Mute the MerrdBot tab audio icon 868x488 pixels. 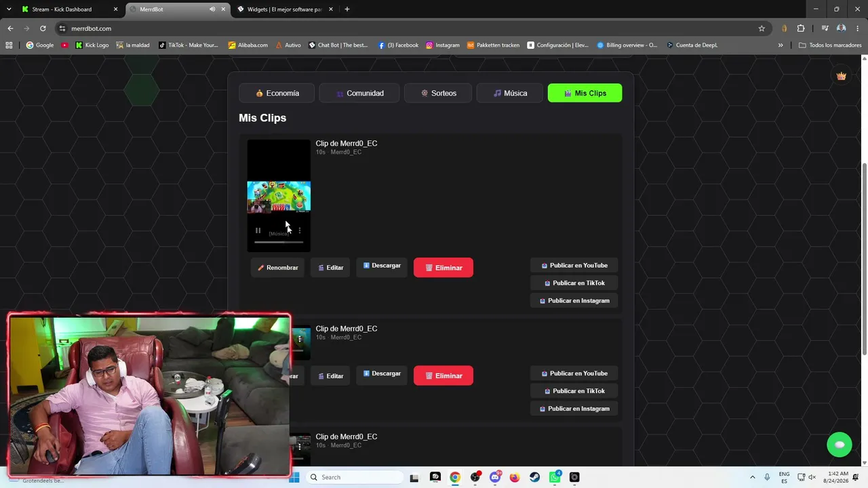click(212, 9)
